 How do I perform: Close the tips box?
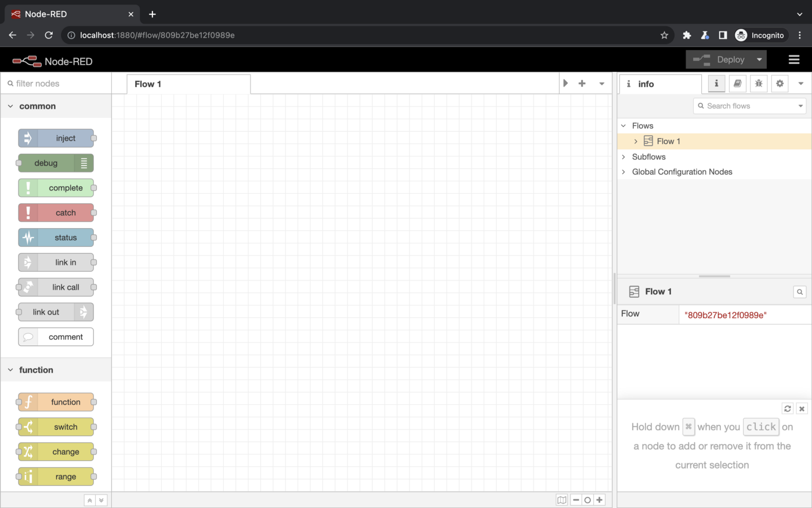click(x=802, y=409)
